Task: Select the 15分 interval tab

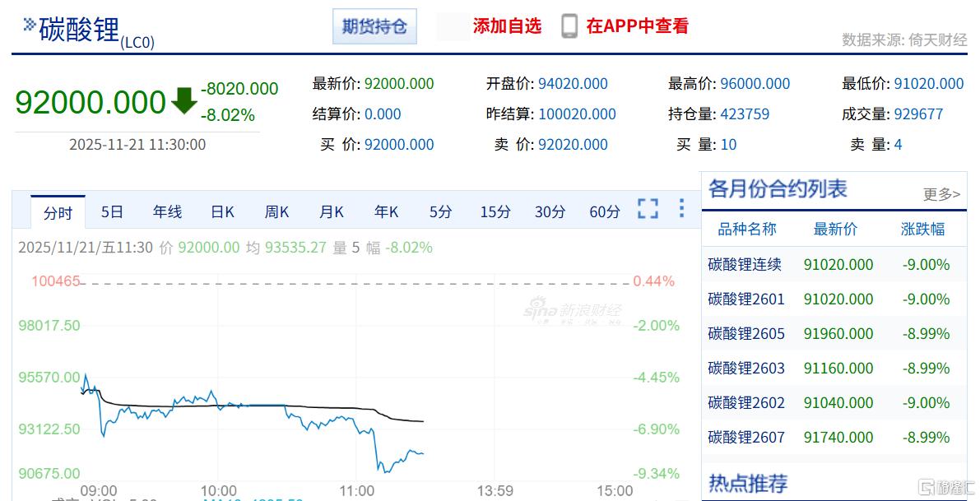Action: 495,211
